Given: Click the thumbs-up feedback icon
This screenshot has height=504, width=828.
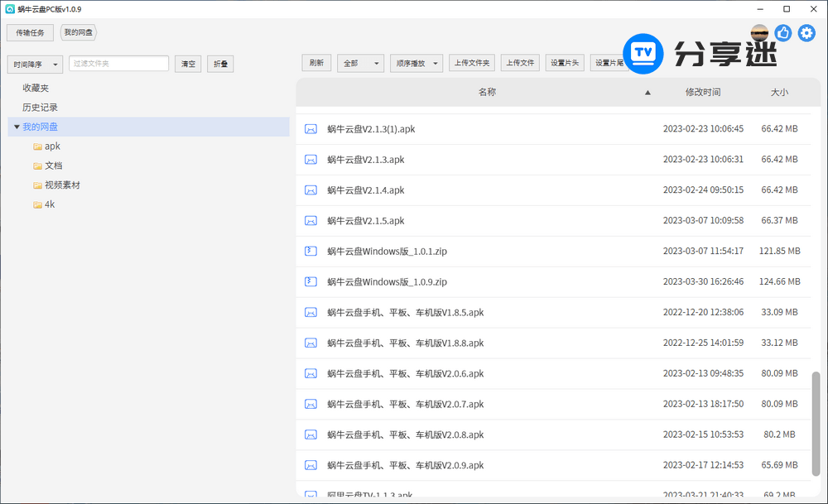Looking at the screenshot, I should click(782, 32).
